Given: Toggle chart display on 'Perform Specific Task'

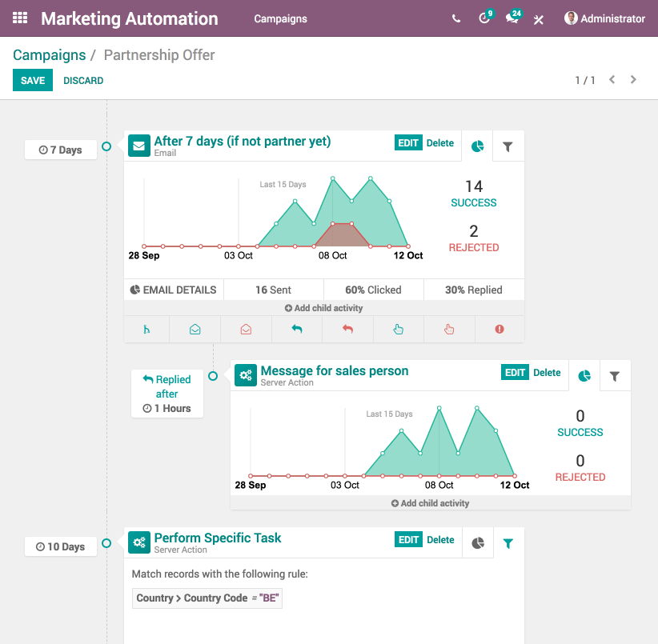Looking at the screenshot, I should pyautogui.click(x=478, y=543).
